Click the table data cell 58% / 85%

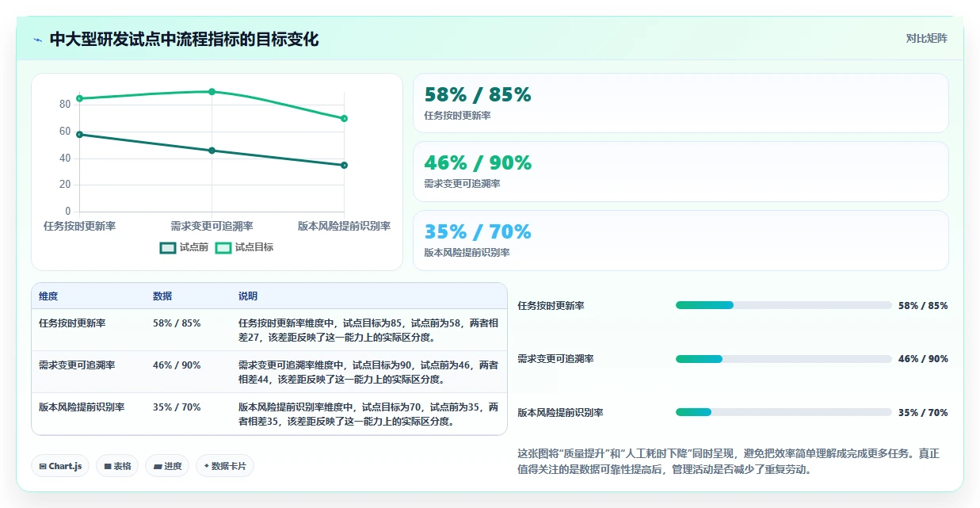[177, 323]
